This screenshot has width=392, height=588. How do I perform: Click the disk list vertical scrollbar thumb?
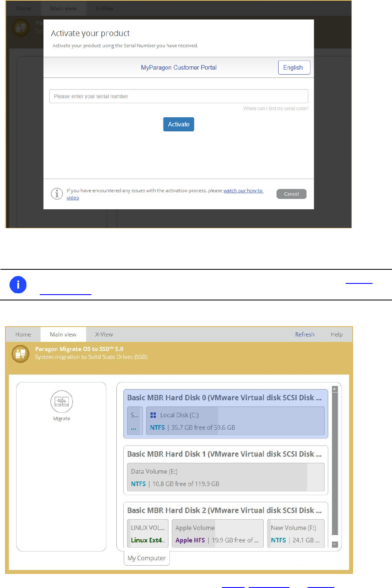pyautogui.click(x=335, y=464)
